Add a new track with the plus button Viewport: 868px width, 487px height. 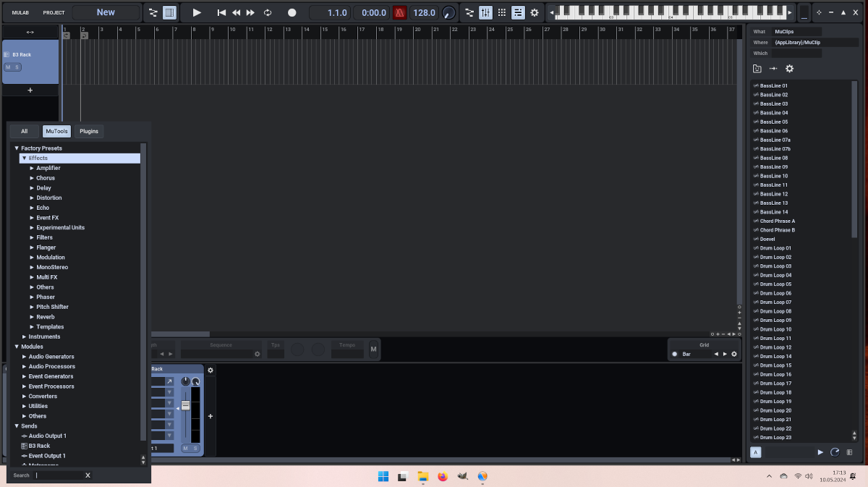tap(30, 90)
